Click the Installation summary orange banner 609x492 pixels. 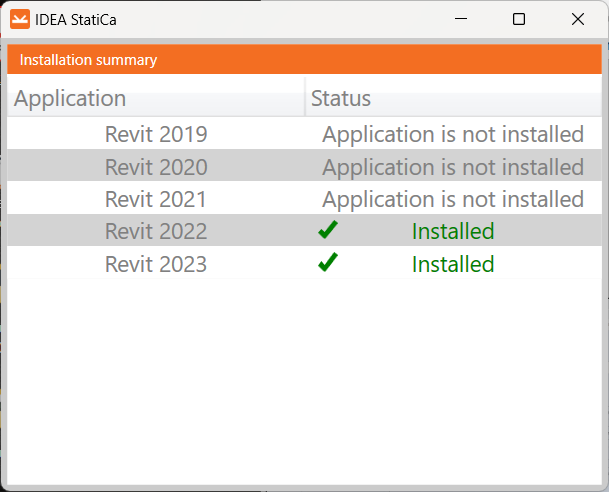304,60
